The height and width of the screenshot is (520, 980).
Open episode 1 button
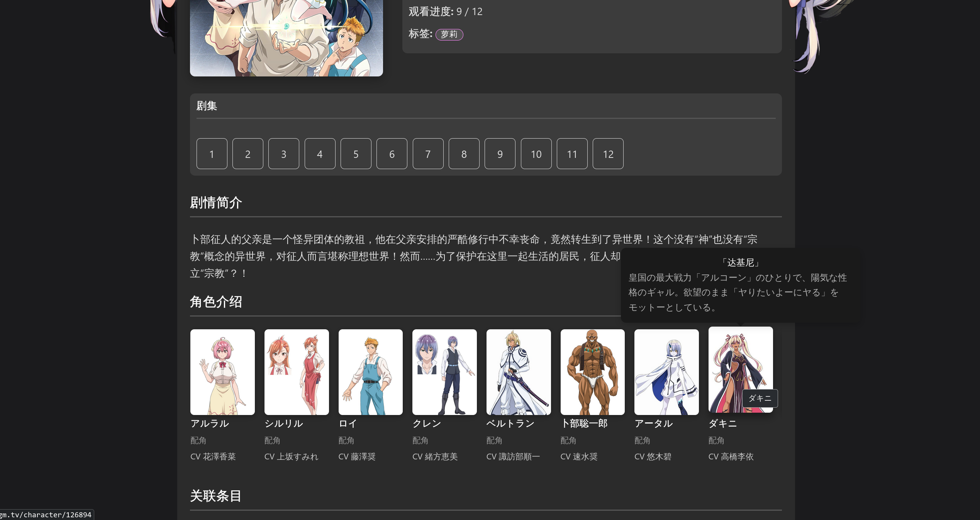pyautogui.click(x=212, y=154)
